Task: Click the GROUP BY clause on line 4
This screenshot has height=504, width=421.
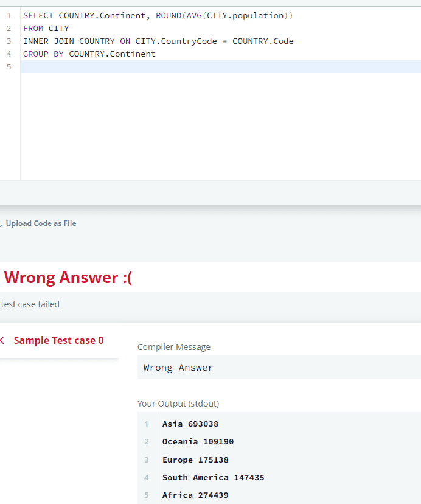Action: [x=43, y=54]
